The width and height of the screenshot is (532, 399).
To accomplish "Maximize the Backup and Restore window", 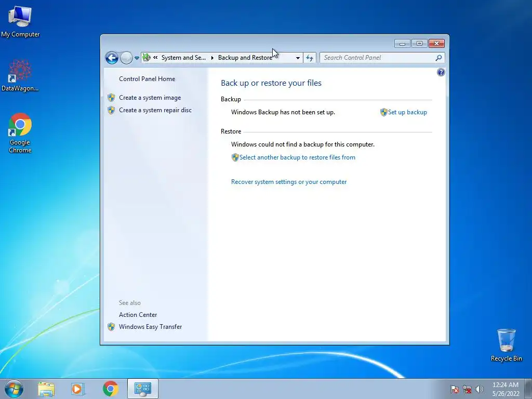I will pyautogui.click(x=419, y=44).
